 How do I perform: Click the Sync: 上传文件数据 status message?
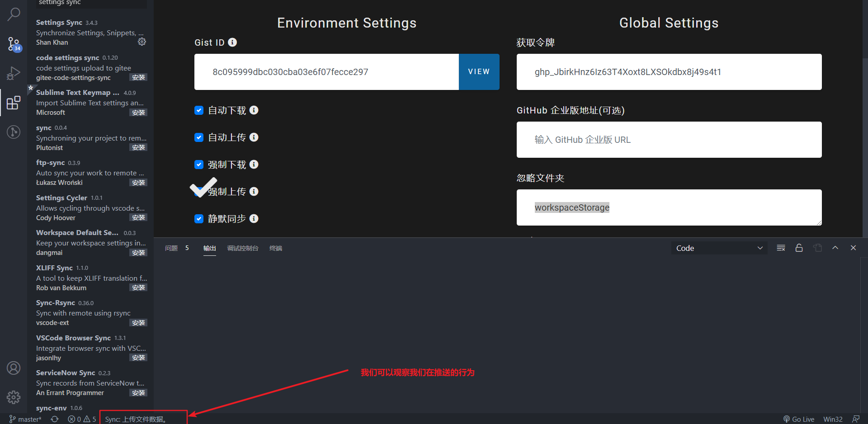coord(136,419)
